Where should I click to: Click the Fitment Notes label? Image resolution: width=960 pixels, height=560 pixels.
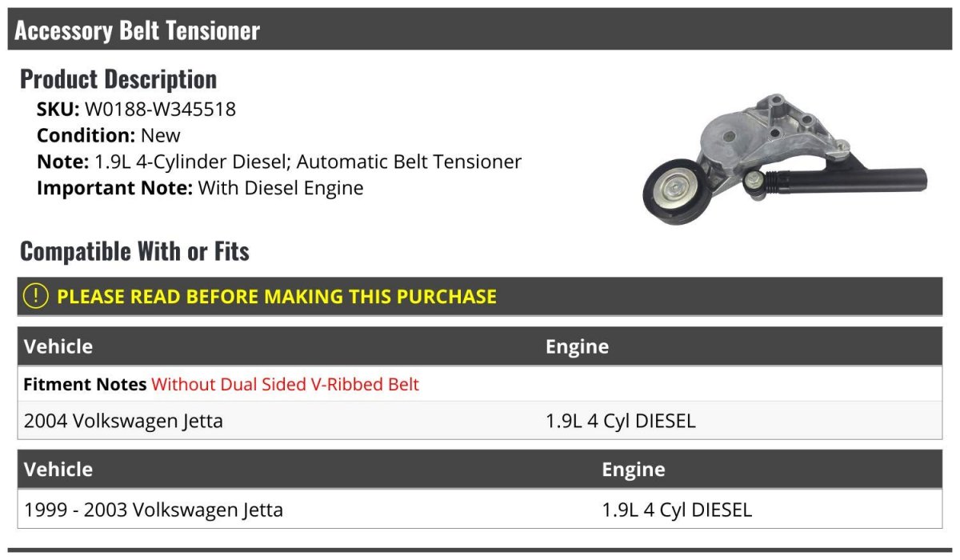(85, 384)
